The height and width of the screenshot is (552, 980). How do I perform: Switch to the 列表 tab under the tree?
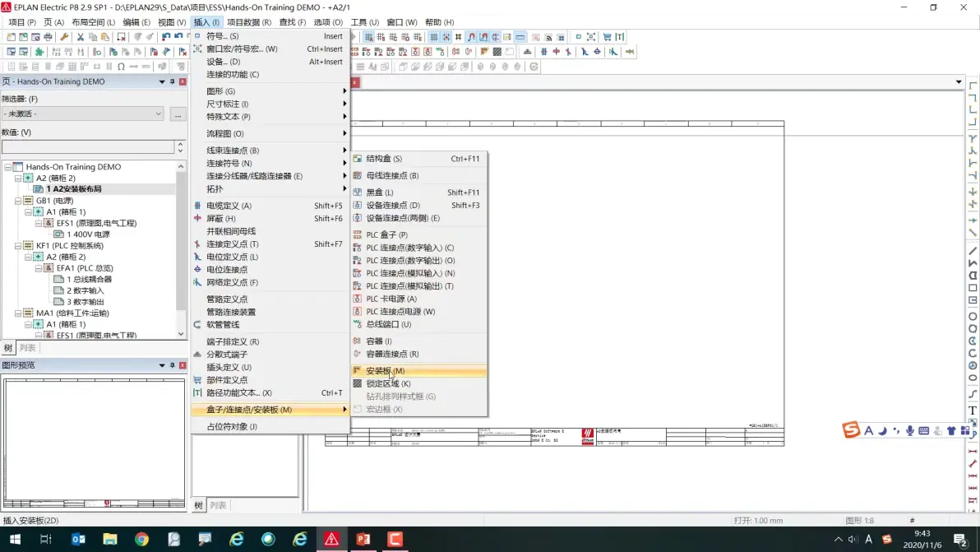(27, 348)
